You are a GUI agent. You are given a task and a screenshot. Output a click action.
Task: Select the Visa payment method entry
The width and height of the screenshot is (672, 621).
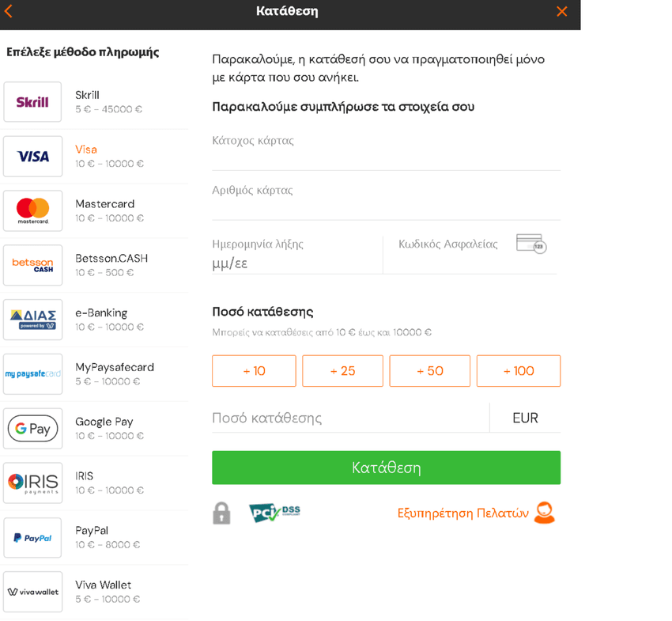pos(95,157)
